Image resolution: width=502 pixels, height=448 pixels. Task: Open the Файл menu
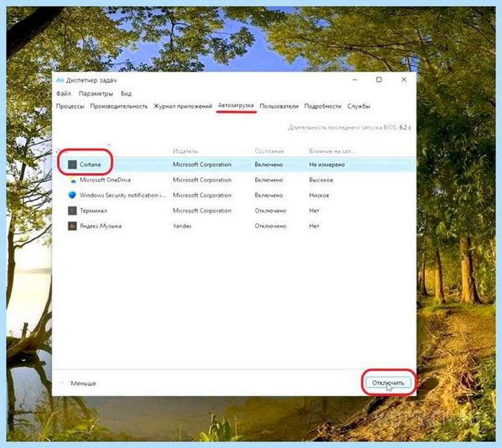(x=64, y=94)
